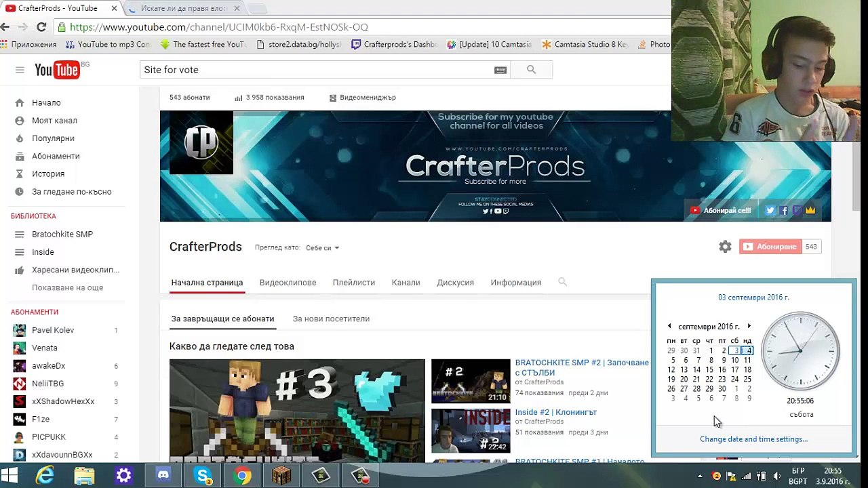Open Google Chrome from the taskbar

click(x=242, y=476)
